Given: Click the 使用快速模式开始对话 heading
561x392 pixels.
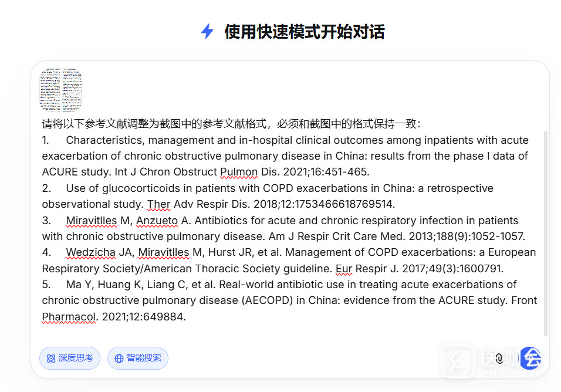Looking at the screenshot, I should (305, 32).
